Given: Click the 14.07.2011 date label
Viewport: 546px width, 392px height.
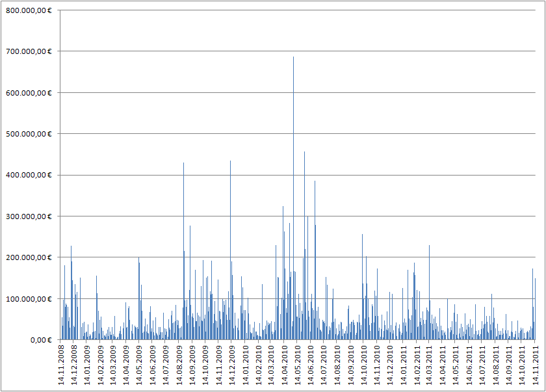Looking at the screenshot, I should coord(482,365).
